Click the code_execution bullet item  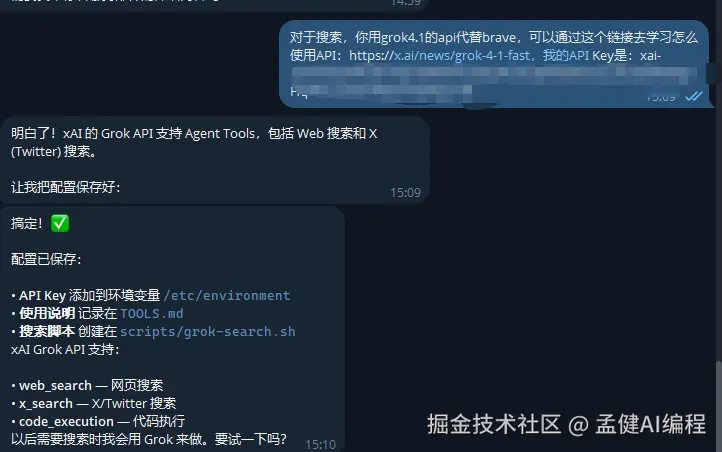click(x=98, y=421)
